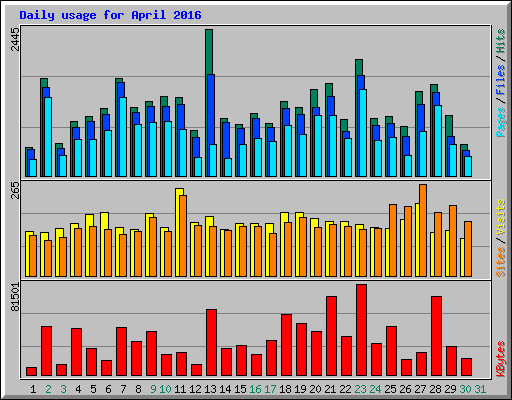Click the cyan Pages bar for day 23
The width and height of the screenshot is (512, 400).
(x=363, y=133)
